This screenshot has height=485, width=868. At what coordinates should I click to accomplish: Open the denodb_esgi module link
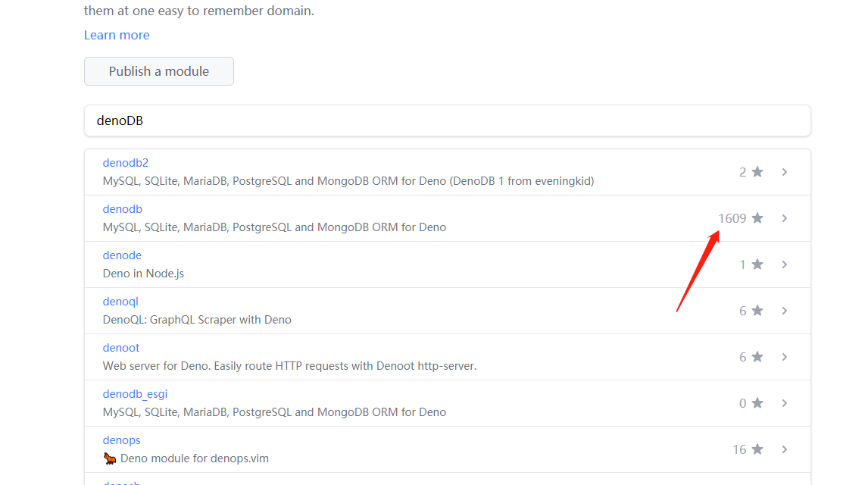[135, 394]
